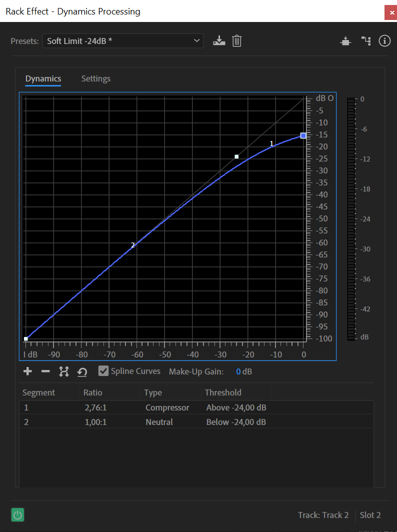Toggle the effect power state button

coord(17,515)
